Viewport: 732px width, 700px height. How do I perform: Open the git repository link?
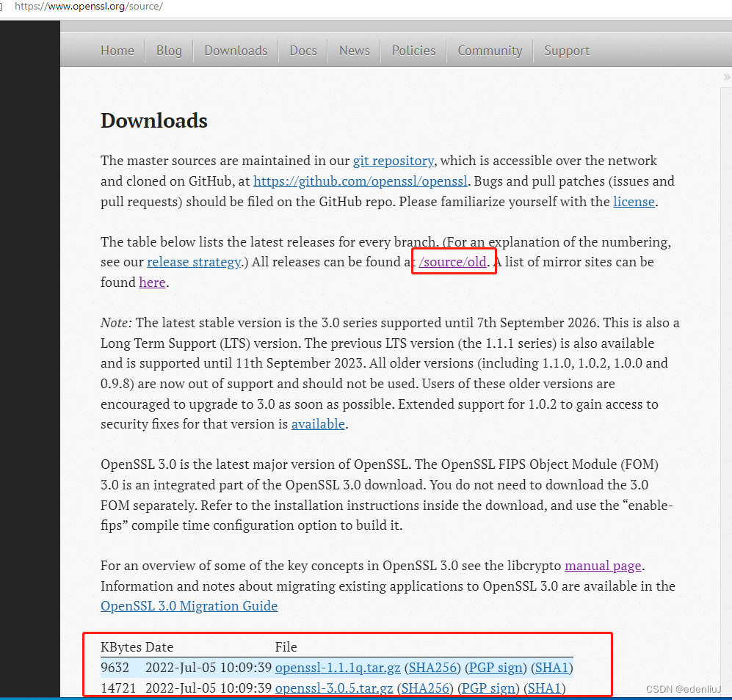393,161
